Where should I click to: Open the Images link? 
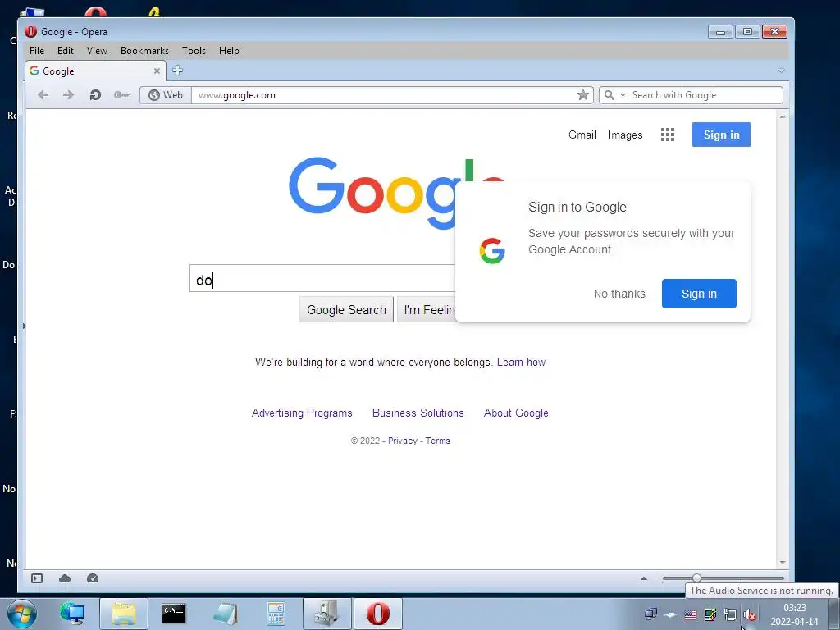[x=625, y=135]
